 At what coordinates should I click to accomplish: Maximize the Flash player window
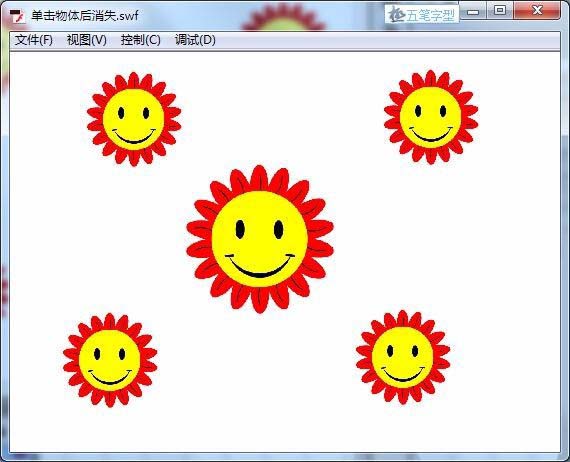500,11
